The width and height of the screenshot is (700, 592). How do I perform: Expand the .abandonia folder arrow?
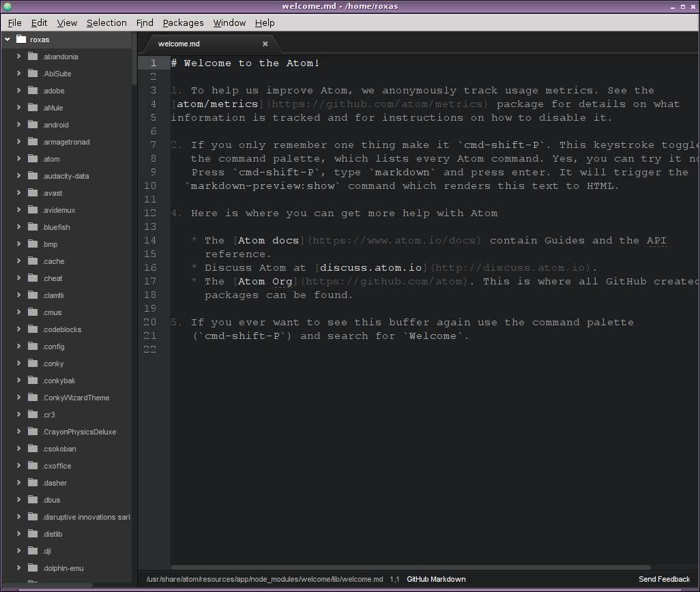click(18, 56)
